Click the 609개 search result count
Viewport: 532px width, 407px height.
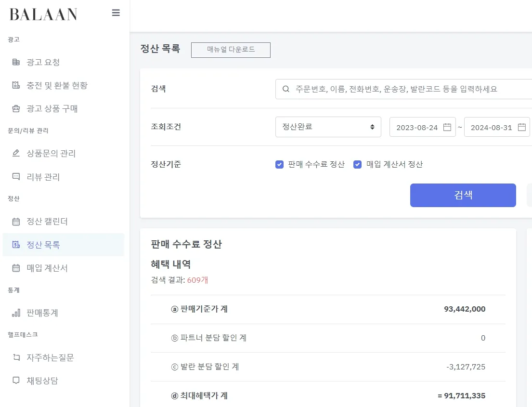point(197,280)
